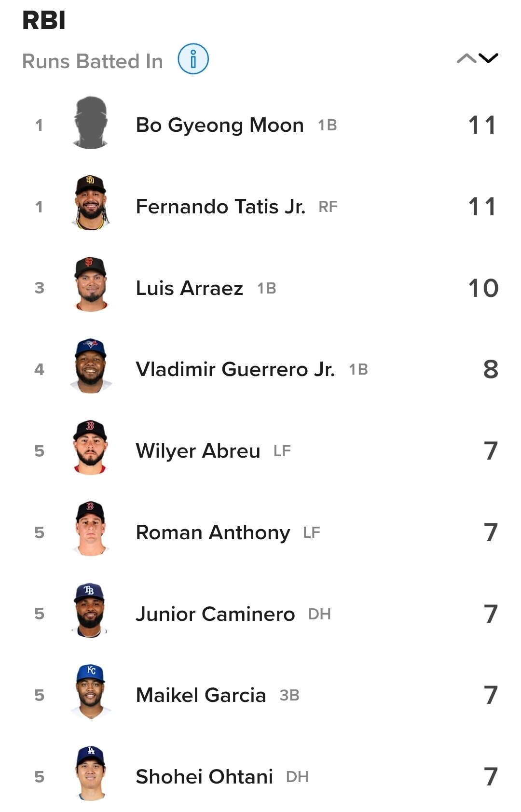Click Maikel Garcia's RBI total of 7
This screenshot has height=812, width=521.
tap(491, 695)
